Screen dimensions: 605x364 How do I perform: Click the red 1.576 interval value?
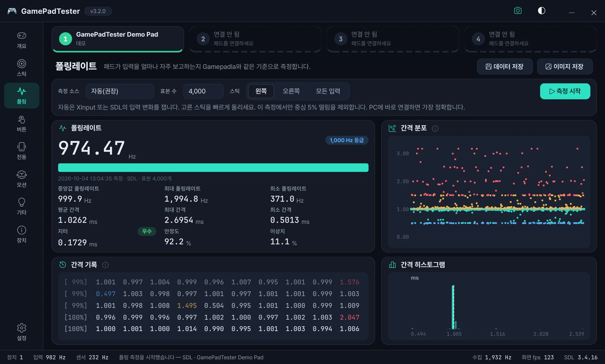[350, 282]
